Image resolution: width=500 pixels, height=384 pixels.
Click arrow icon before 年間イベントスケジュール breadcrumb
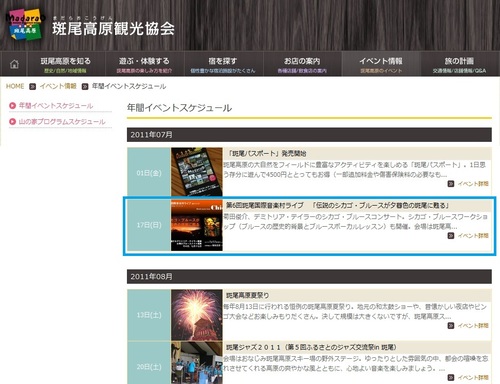(85, 87)
